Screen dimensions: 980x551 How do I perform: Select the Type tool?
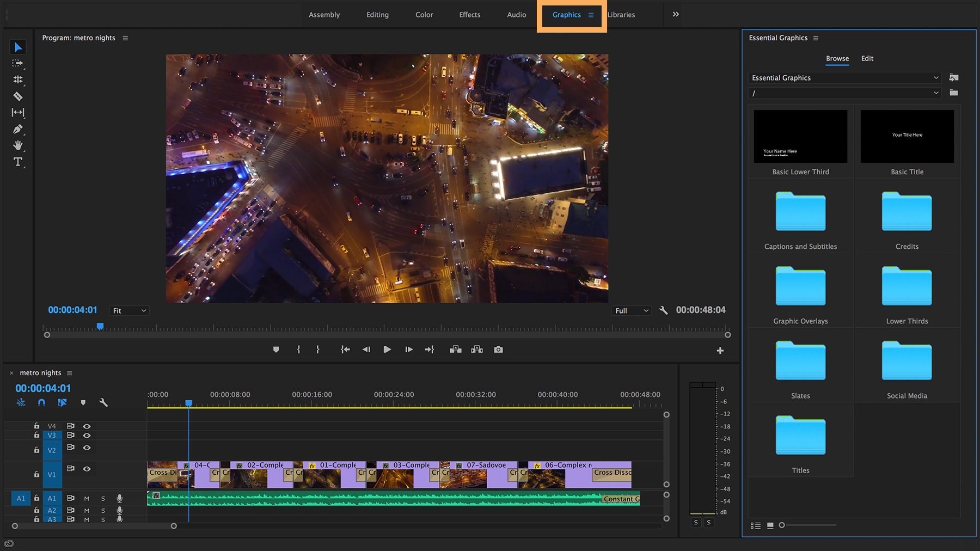click(18, 162)
